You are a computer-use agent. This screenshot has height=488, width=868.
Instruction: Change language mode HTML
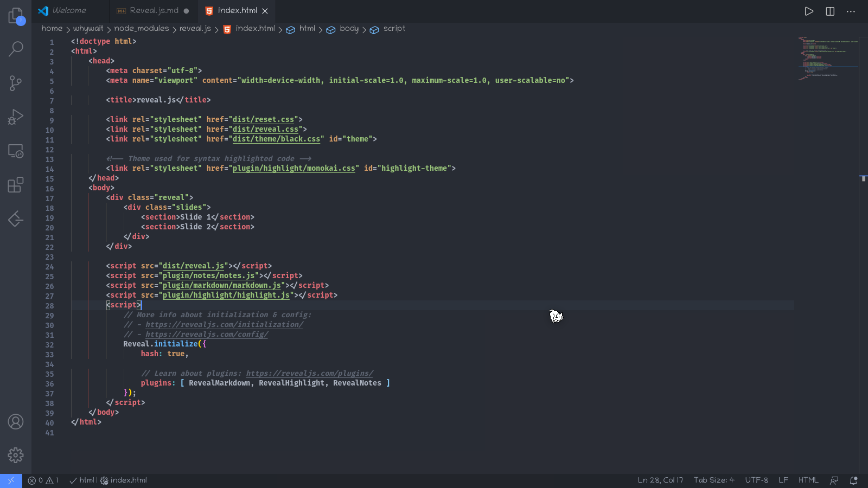pyautogui.click(x=808, y=480)
